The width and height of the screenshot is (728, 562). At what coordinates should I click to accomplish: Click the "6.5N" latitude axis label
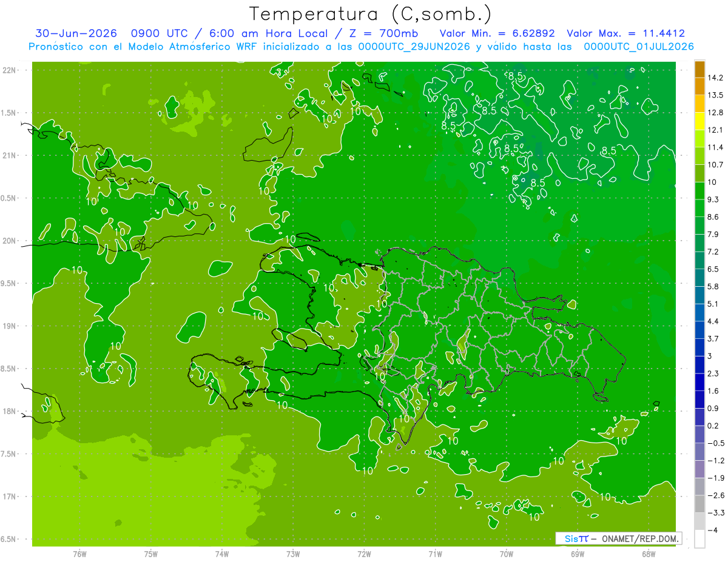click(x=8, y=540)
